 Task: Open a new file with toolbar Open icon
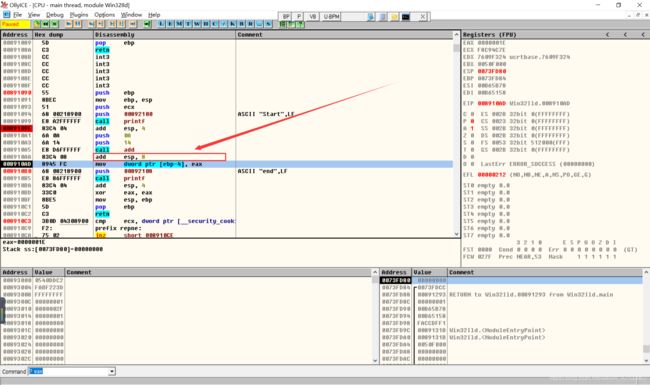coord(37,24)
